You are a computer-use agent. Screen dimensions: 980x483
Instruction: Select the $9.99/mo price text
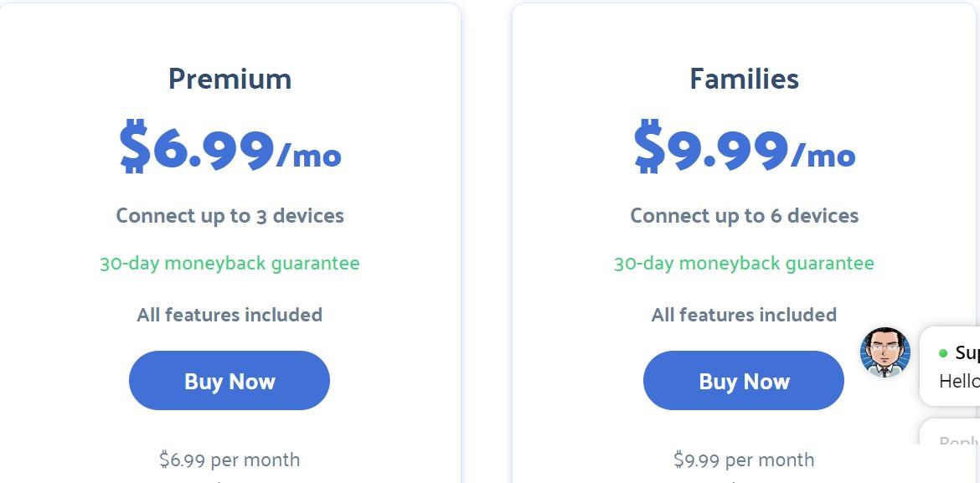point(744,147)
